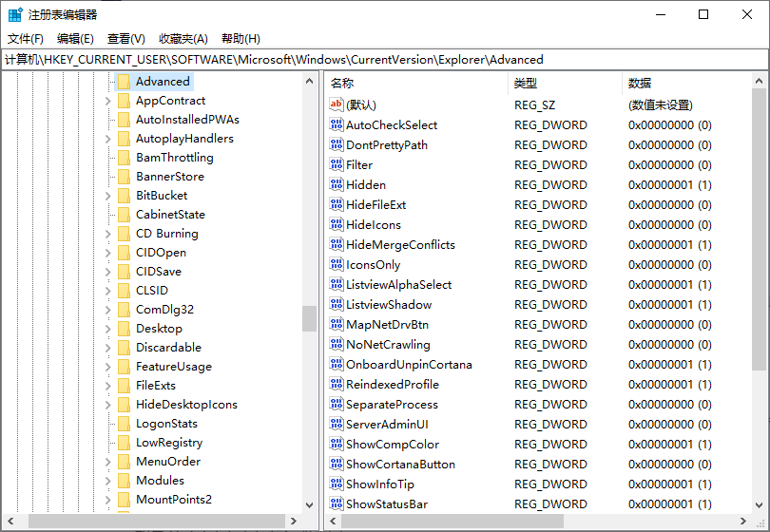The height and width of the screenshot is (532, 770).
Task: Click the string value icon for (默认)
Action: (x=336, y=104)
